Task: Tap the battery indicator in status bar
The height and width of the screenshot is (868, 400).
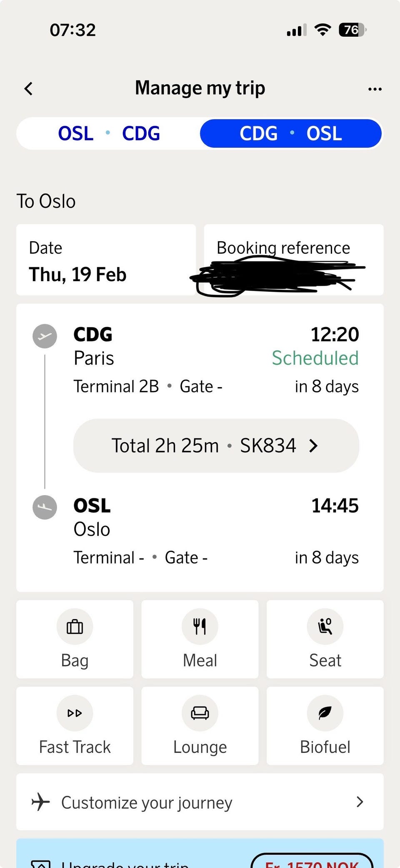Action: click(352, 30)
